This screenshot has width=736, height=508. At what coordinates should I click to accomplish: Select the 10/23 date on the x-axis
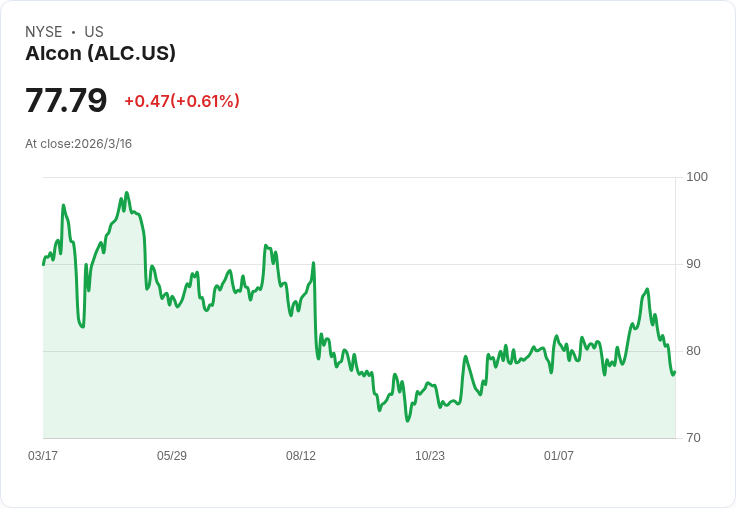pos(430,456)
